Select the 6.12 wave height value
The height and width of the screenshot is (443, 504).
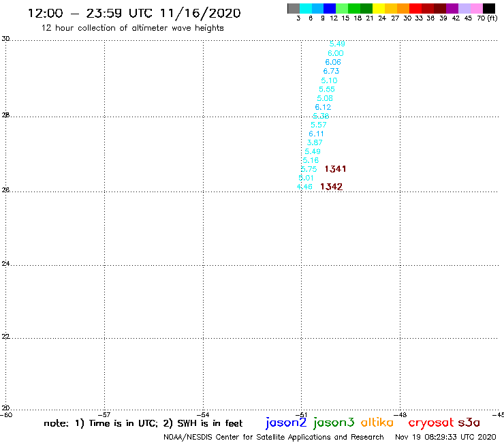coord(323,107)
